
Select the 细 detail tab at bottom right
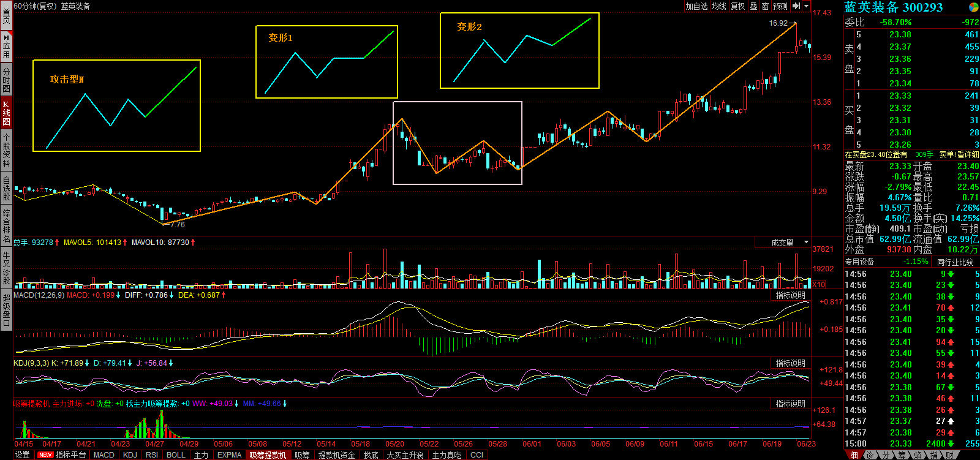pos(854,455)
